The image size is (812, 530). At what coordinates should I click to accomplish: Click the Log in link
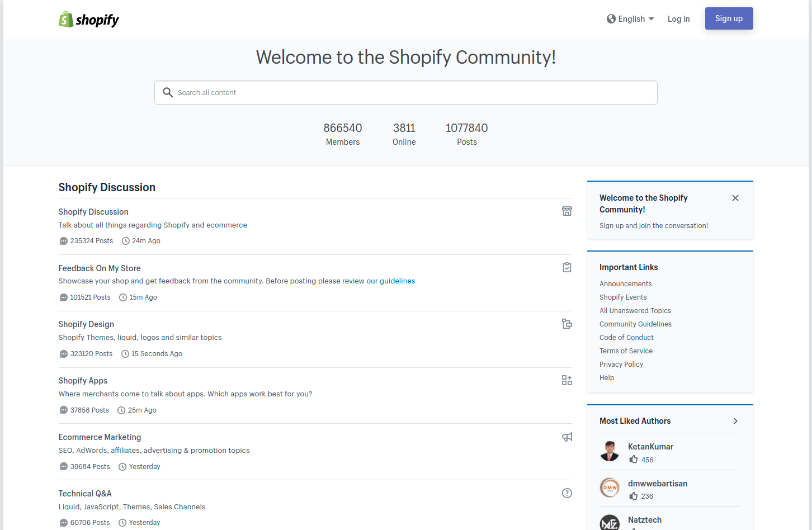click(678, 19)
